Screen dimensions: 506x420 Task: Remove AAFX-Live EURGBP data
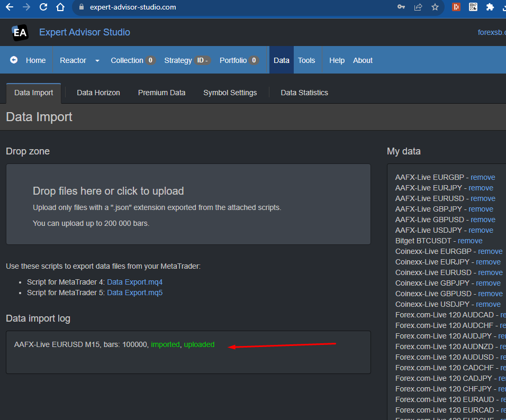483,177
